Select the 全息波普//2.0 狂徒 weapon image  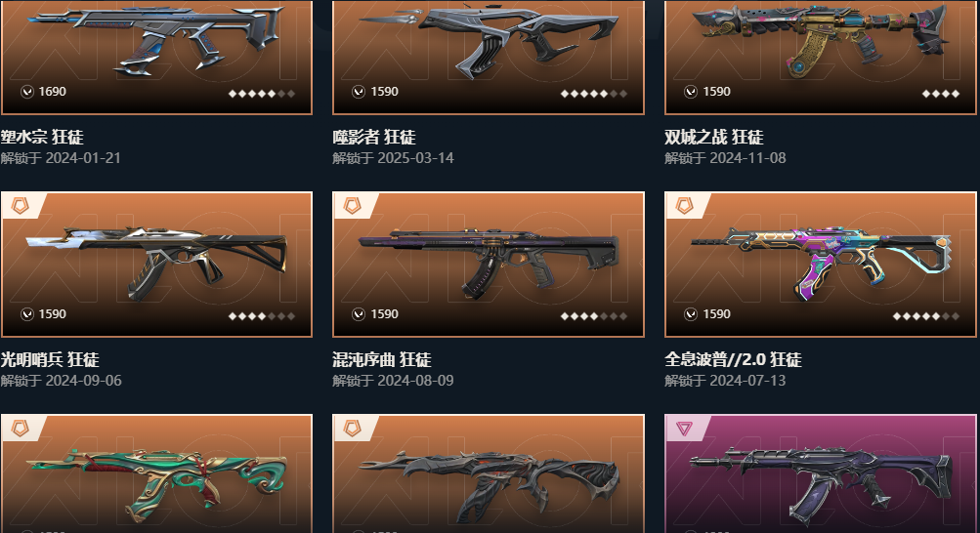820,265
